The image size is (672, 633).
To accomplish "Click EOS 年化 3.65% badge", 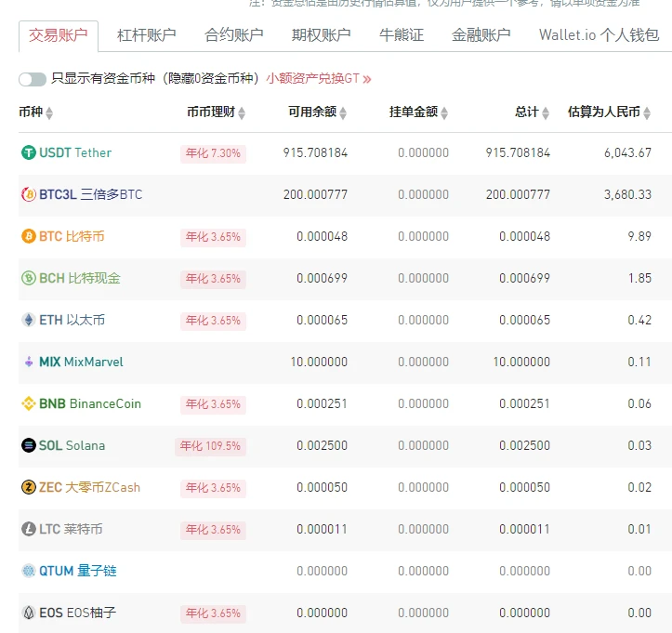I will coord(213,613).
